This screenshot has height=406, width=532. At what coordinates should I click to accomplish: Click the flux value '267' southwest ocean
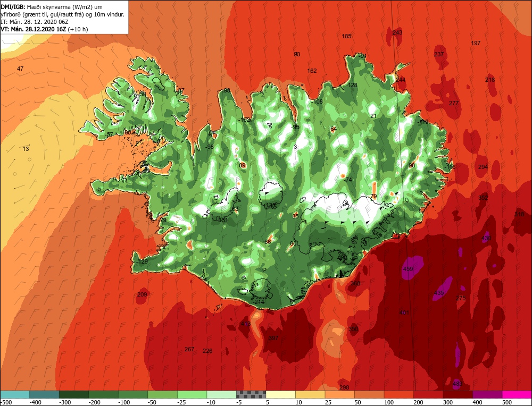pos(189,349)
